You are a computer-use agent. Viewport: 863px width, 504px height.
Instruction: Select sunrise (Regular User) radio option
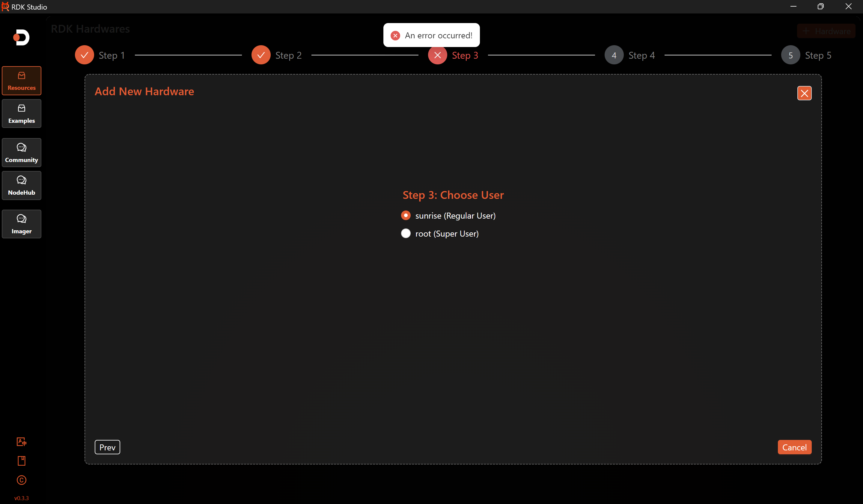pyautogui.click(x=406, y=216)
